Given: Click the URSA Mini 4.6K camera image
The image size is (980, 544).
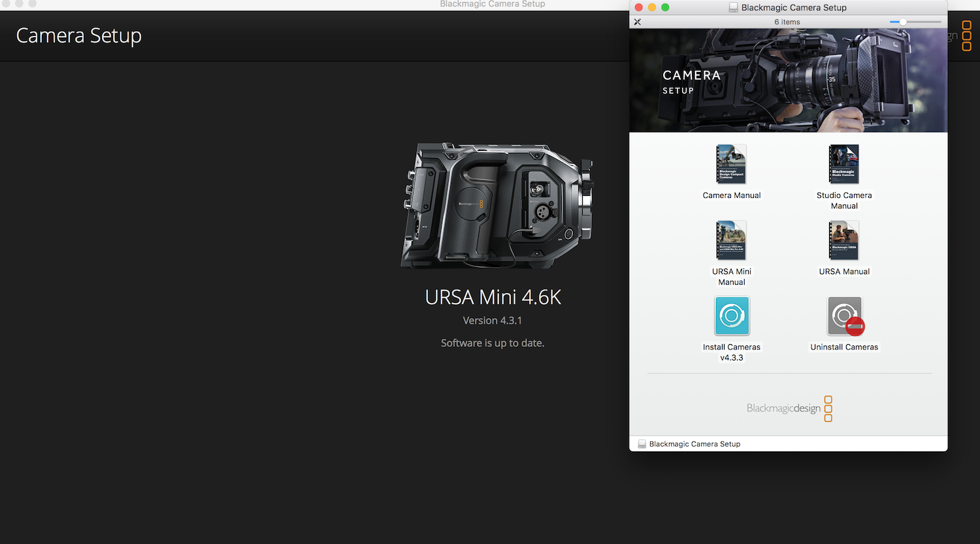Looking at the screenshot, I should [x=497, y=206].
